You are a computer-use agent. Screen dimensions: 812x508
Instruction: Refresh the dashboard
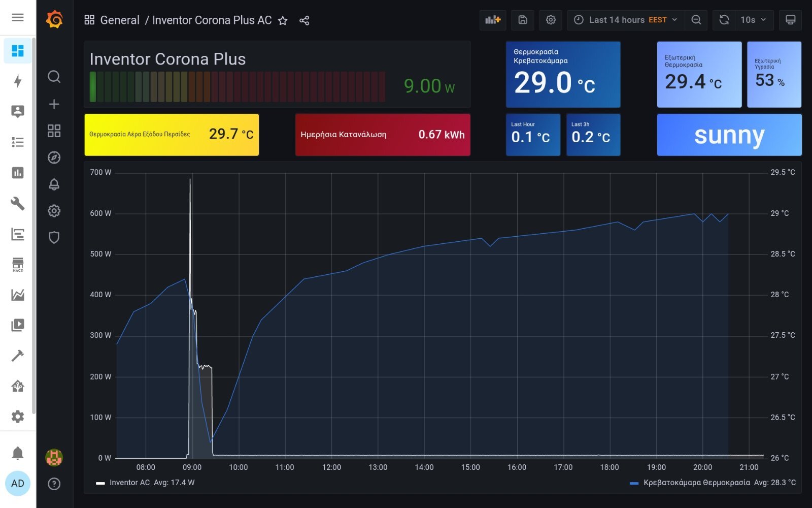724,20
